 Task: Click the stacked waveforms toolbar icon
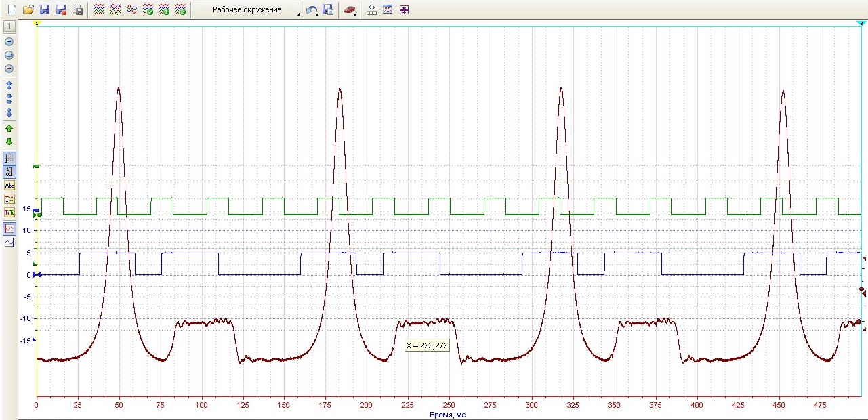click(x=99, y=9)
